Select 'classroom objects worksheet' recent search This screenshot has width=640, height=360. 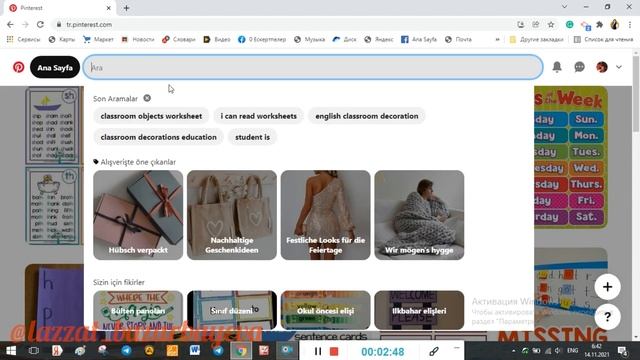tap(151, 116)
